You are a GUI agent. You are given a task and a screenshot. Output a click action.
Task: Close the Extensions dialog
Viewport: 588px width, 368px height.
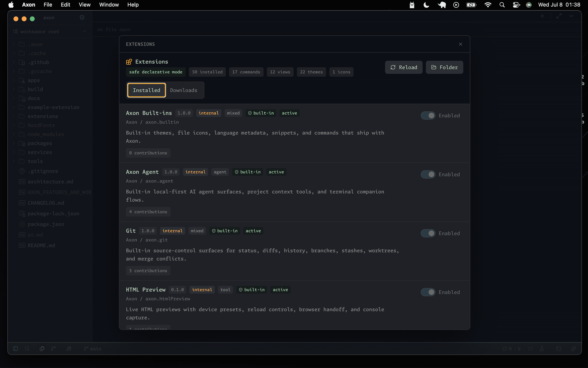(460, 44)
